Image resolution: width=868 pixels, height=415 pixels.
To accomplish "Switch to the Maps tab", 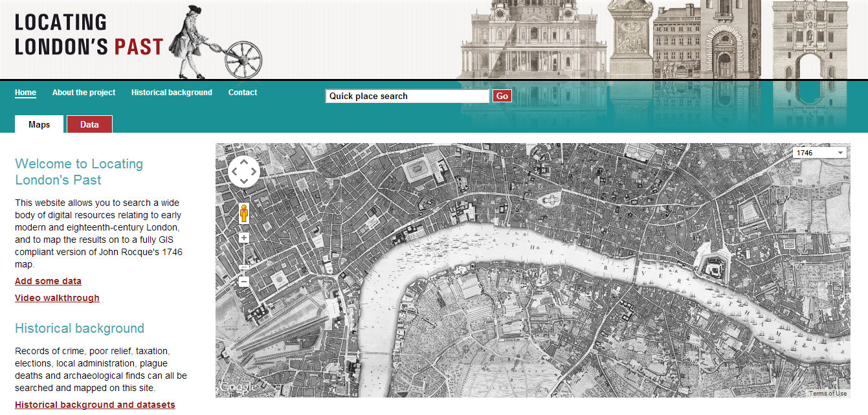I will (x=39, y=124).
